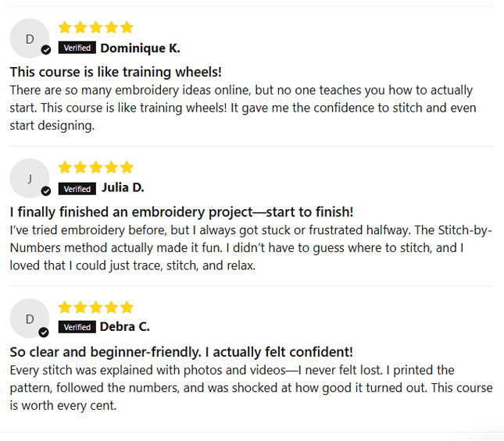Screen dimensions: 504x441
Task: Click the reviewer name Dominique K.
Action: pos(141,48)
